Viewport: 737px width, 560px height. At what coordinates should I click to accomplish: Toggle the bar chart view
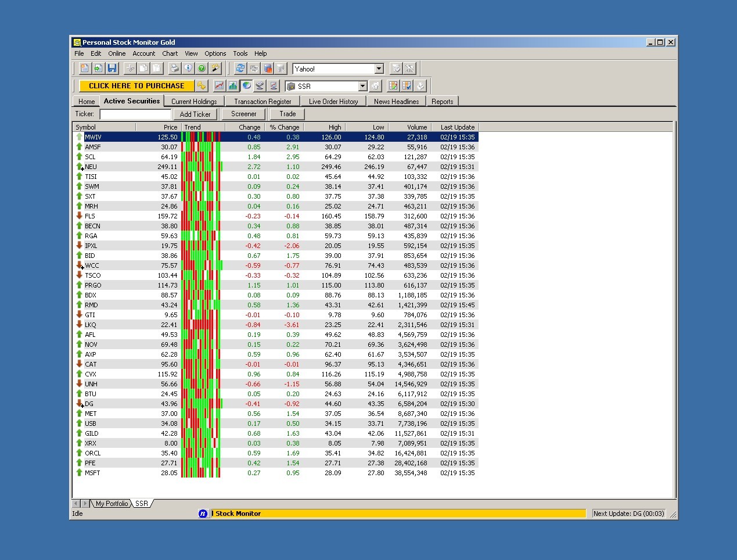coord(233,85)
